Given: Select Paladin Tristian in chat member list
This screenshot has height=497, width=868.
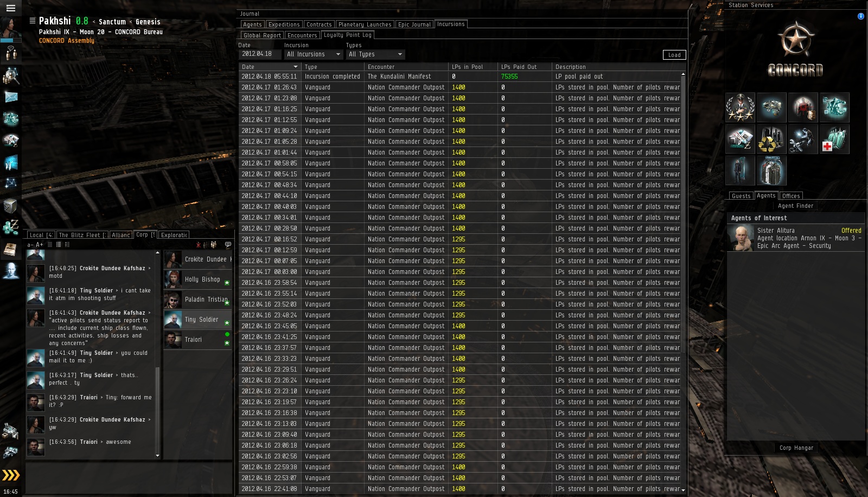Looking at the screenshot, I should click(x=198, y=300).
